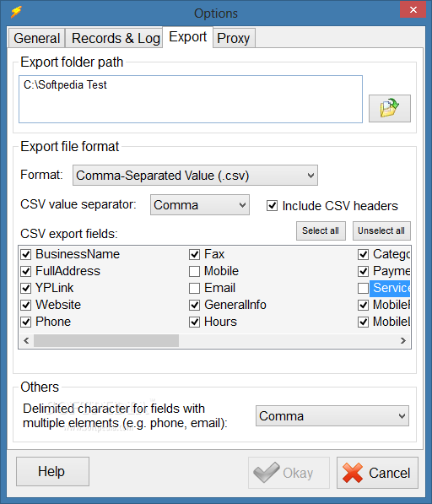Close the Options dialog window
Screen dimensions: 432x504
(x=413, y=9)
